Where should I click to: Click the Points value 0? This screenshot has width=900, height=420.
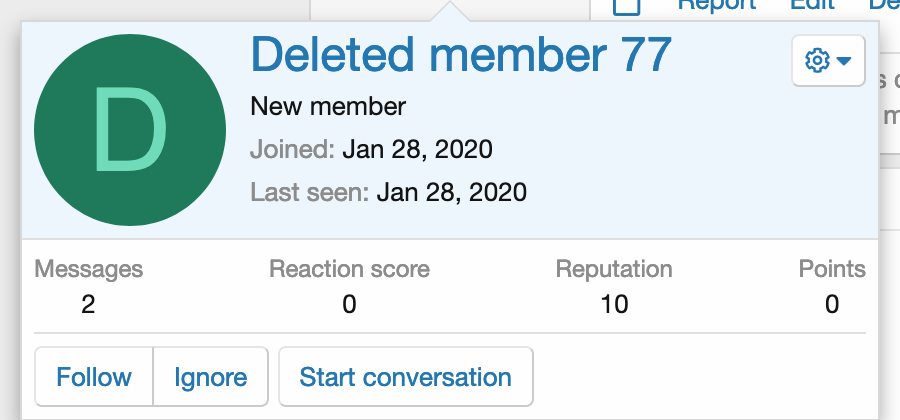pos(832,304)
